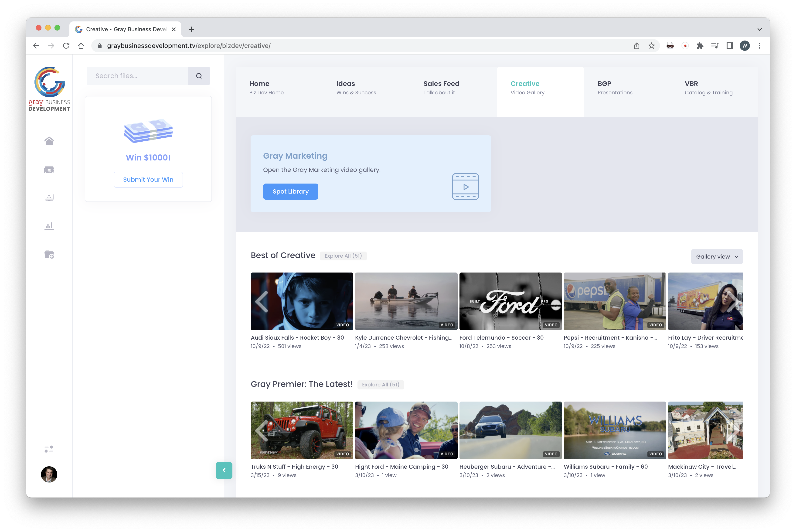
Task: Click Explore All (51) beside Gray Premier
Action: (x=381, y=385)
